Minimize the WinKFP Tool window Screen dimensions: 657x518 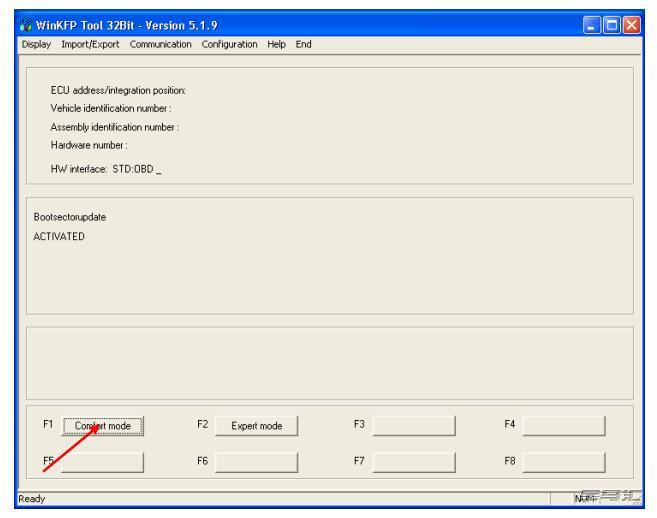coord(592,25)
